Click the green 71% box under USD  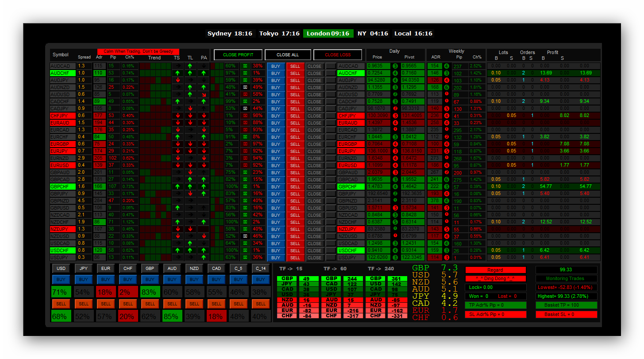pyautogui.click(x=61, y=292)
